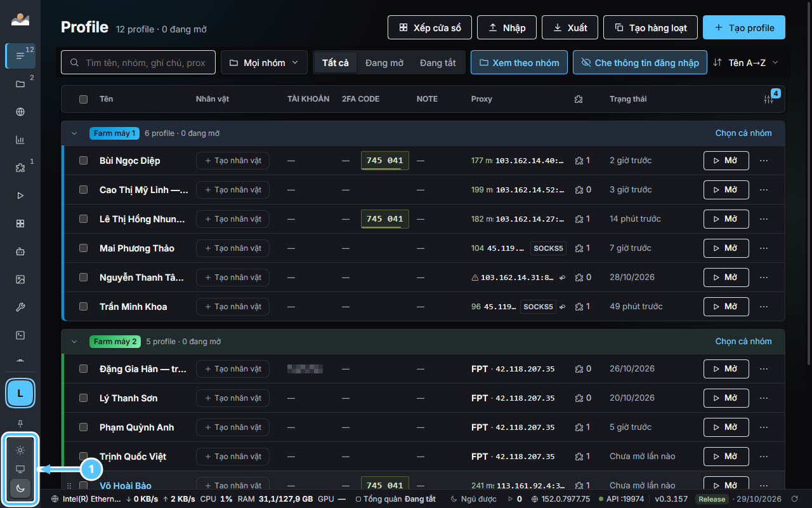Select dark theme moon icon

tap(20, 488)
